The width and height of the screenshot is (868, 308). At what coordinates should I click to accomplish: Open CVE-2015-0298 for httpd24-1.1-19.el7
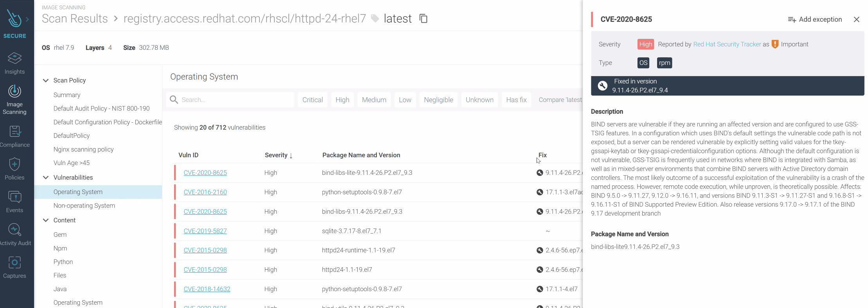click(x=205, y=270)
